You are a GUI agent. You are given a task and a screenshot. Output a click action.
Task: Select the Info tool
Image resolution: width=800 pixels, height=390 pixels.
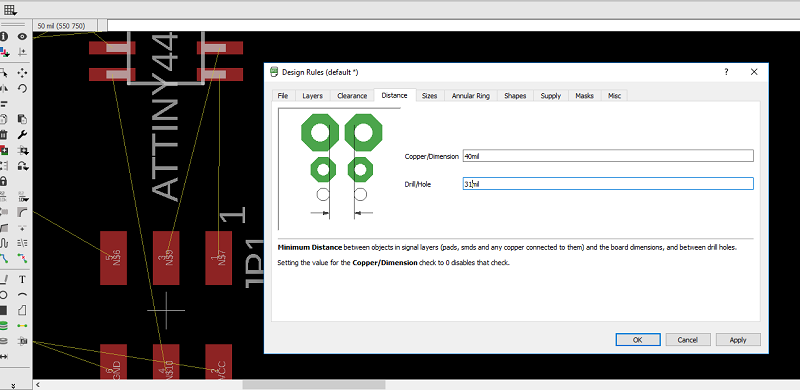coord(4,37)
